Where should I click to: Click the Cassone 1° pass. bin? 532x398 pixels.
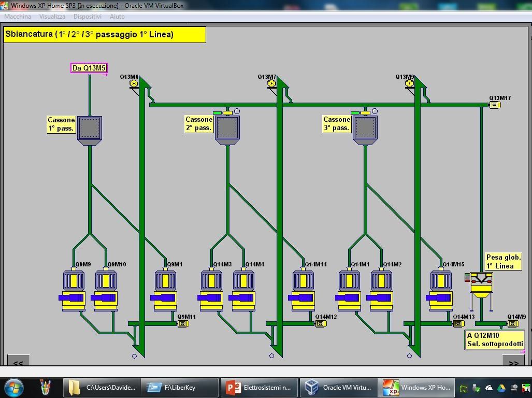pyautogui.click(x=90, y=128)
